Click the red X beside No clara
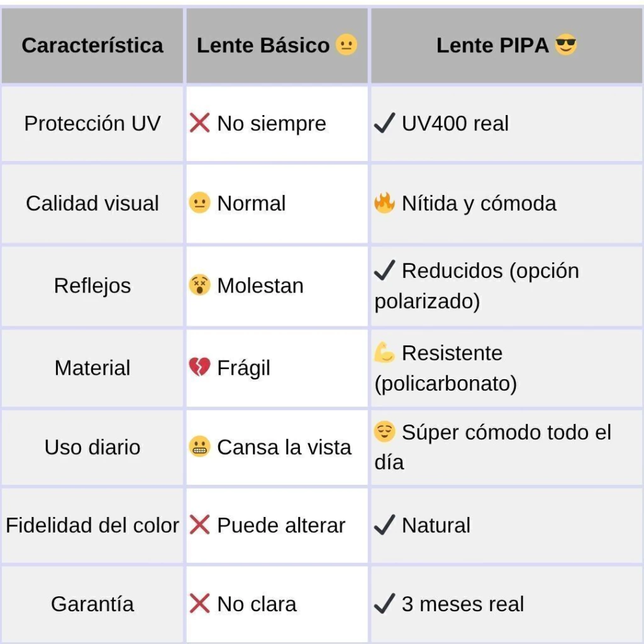The height and width of the screenshot is (644, 644). click(199, 604)
